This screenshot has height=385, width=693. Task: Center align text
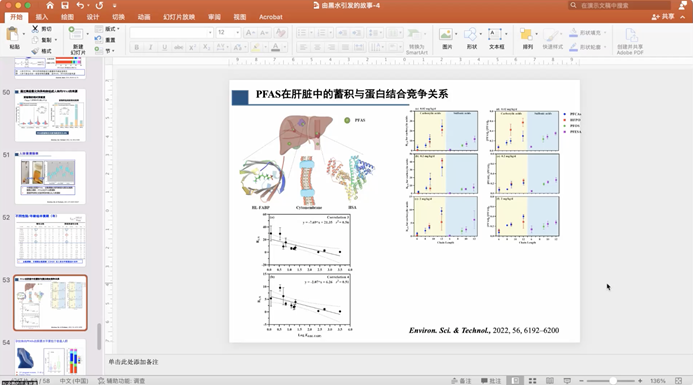tap(317, 47)
